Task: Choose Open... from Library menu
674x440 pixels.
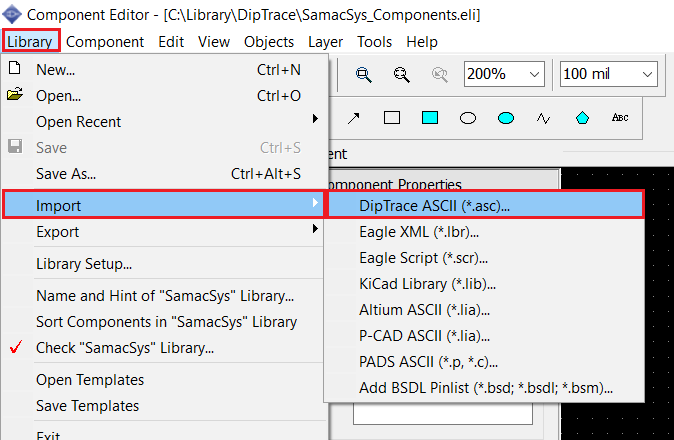Action: pyautogui.click(x=163, y=95)
